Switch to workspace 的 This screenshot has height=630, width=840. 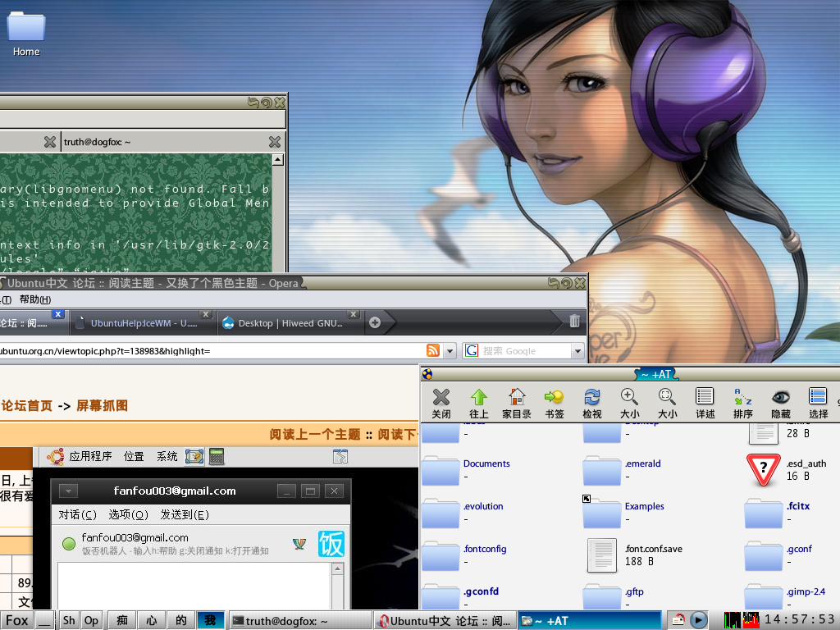181,620
